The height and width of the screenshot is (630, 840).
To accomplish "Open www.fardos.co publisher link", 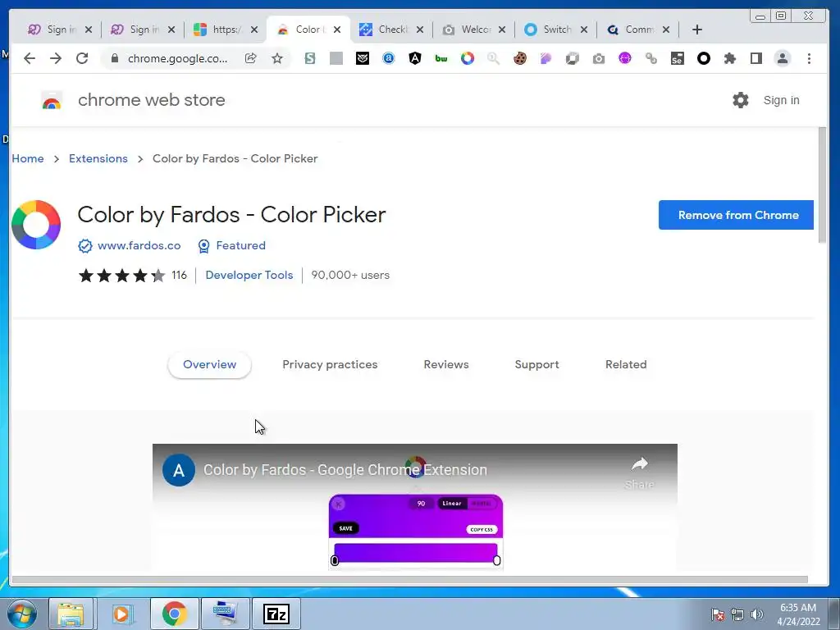I will coord(139,245).
